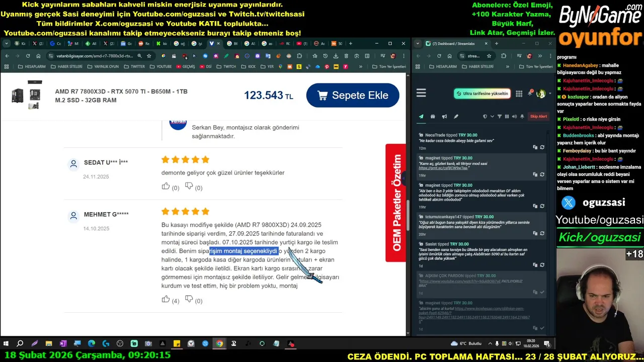Click the product thumbnail image
Image resolution: width=644 pixels, height=362 pixels.
[27, 95]
